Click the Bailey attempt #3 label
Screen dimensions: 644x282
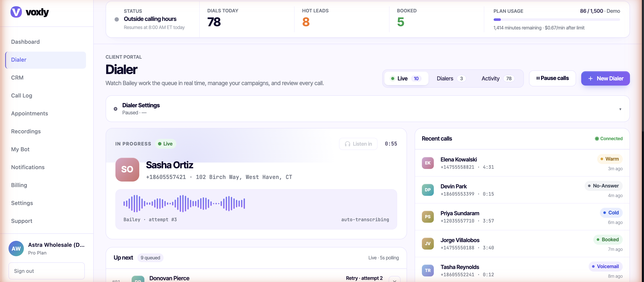pyautogui.click(x=150, y=220)
